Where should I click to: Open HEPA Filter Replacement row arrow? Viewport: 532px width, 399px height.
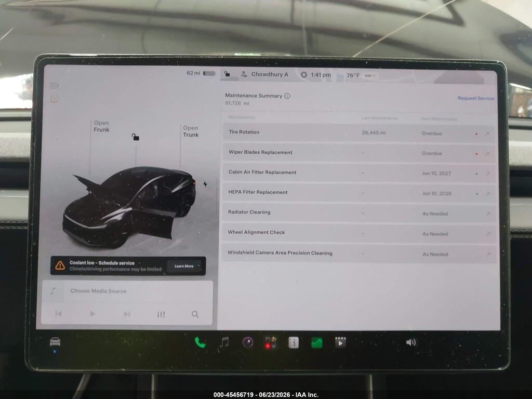487,194
